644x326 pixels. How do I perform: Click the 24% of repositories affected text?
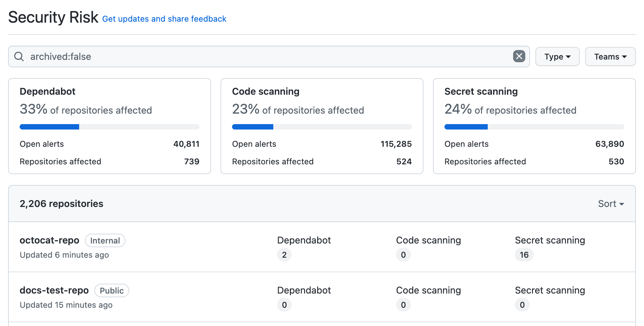coord(510,110)
